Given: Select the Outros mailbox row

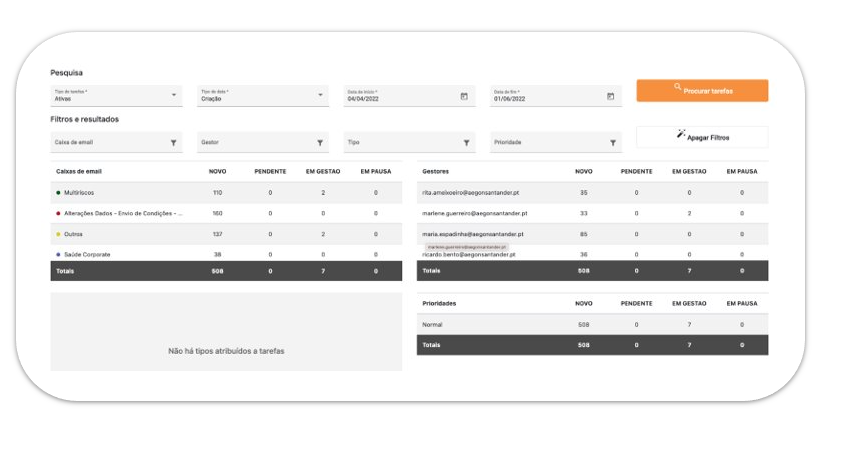Looking at the screenshot, I should (x=73, y=234).
